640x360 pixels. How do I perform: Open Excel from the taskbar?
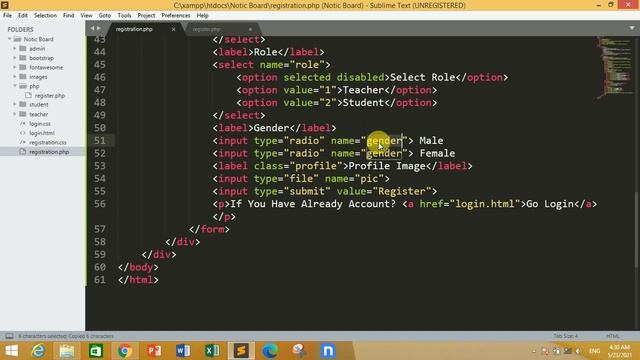[212, 351]
